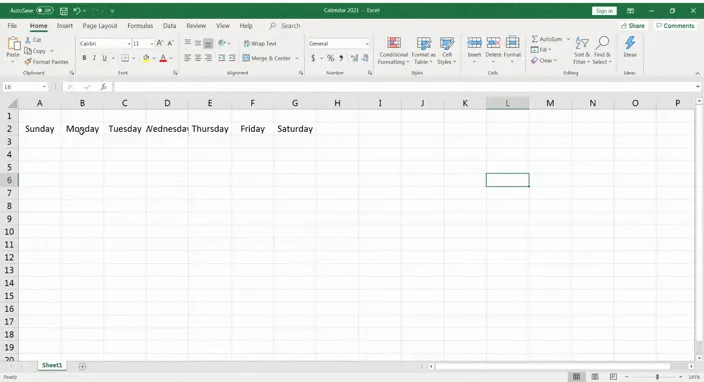This screenshot has width=704, height=382.
Task: Open the font color dropdown arrow
Action: click(171, 58)
